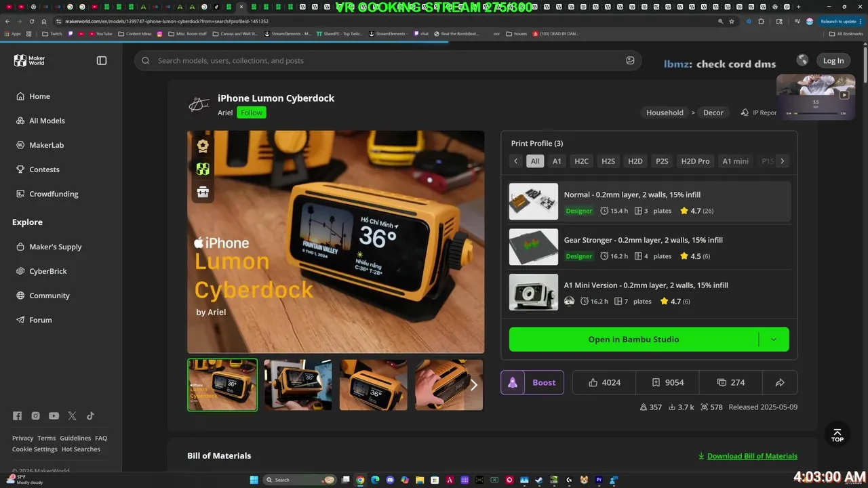Open designer Ariel's avatar
868x488 pixels.
tap(199, 104)
